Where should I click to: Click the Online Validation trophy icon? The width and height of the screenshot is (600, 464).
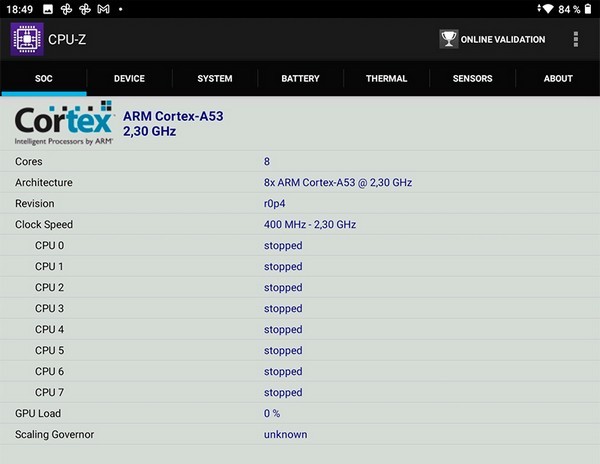(449, 40)
